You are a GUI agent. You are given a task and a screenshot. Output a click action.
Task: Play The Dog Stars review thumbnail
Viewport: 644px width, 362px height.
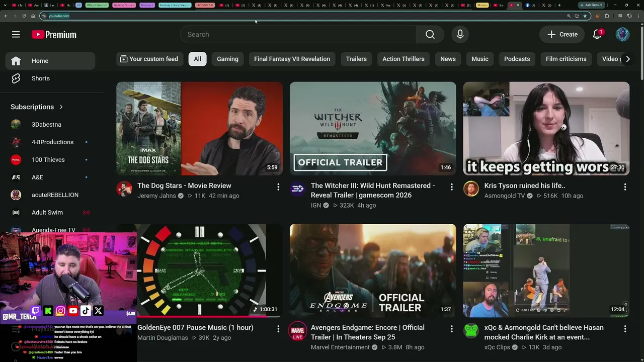[x=200, y=129]
